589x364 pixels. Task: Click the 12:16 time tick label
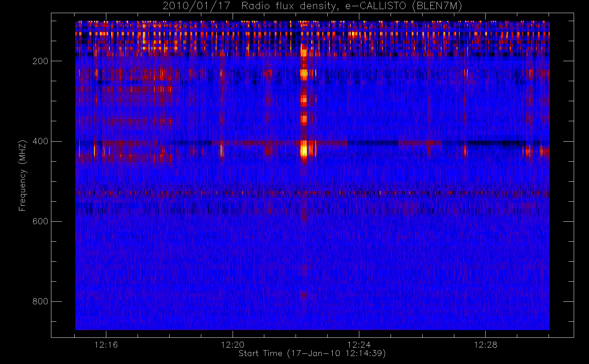tap(106, 344)
